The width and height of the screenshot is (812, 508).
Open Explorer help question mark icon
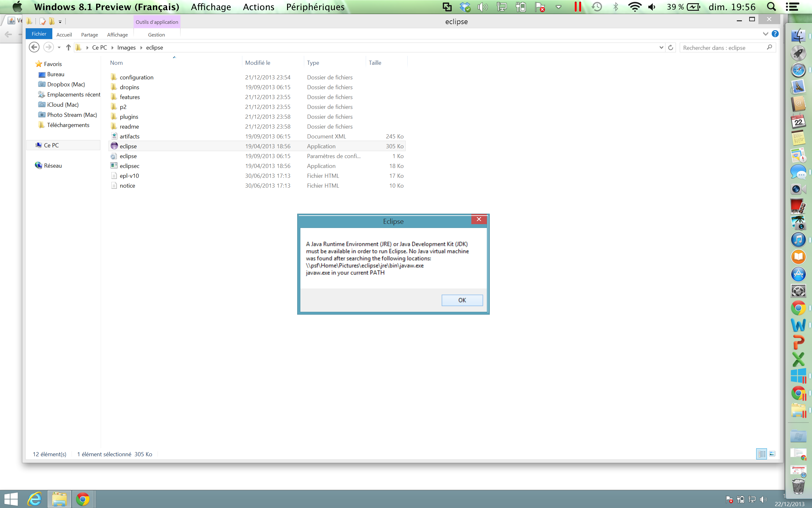pos(775,34)
